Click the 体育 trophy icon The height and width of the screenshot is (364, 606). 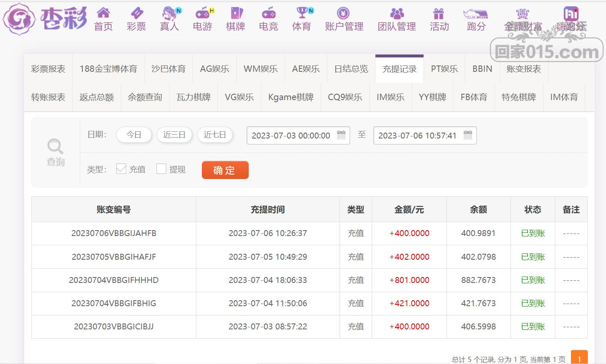[302, 13]
